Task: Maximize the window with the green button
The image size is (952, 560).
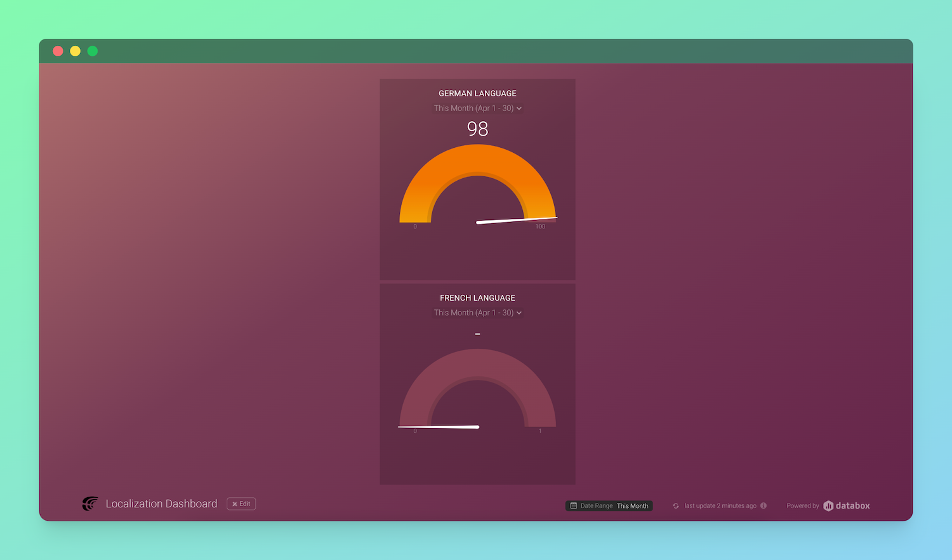Action: pos(93,51)
